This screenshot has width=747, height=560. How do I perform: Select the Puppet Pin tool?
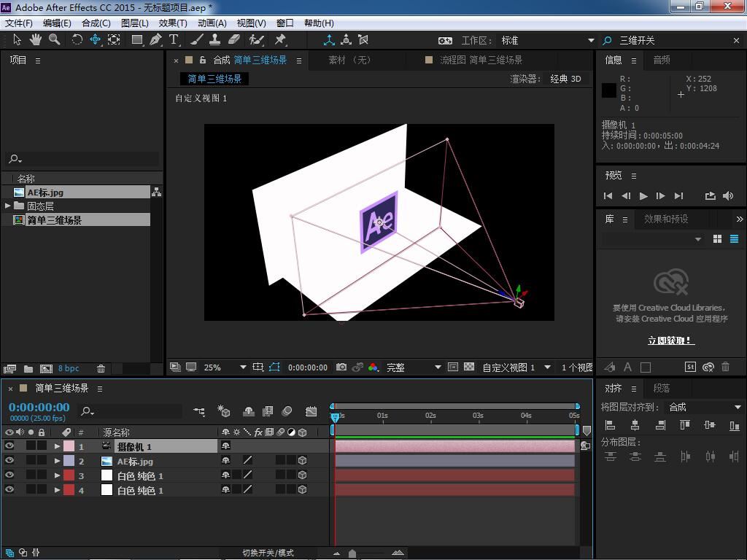pos(280,39)
